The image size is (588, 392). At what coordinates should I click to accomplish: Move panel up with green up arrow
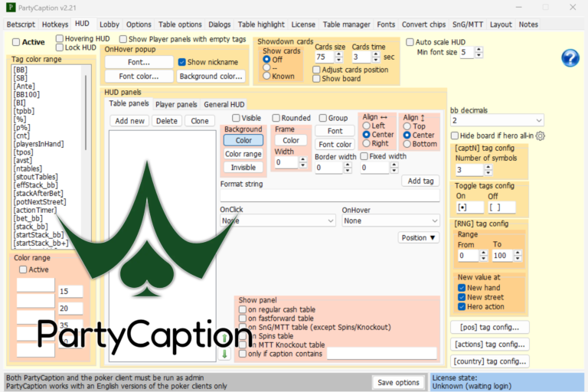click(x=224, y=338)
